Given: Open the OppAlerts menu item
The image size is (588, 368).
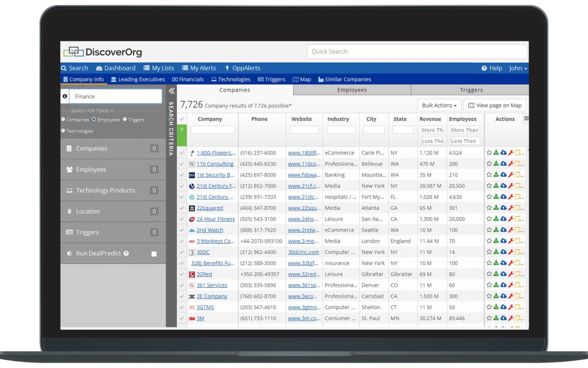Looking at the screenshot, I should tap(242, 68).
